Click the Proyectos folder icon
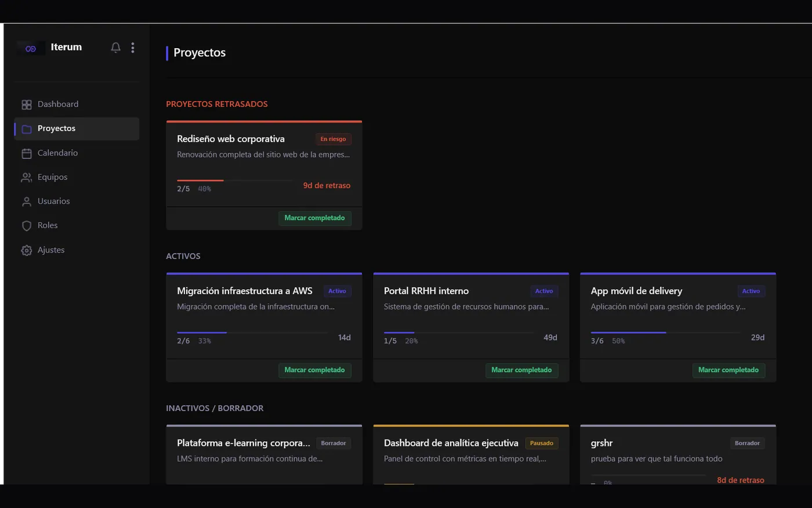 [x=27, y=129]
